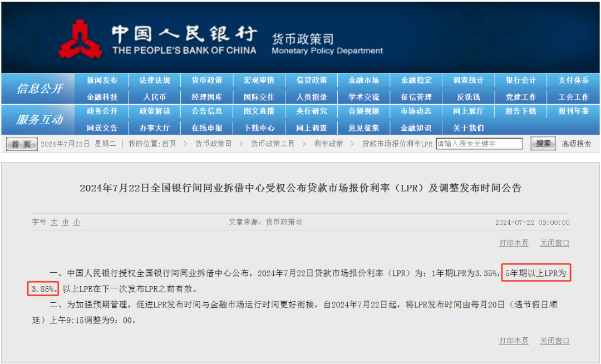
Task: Click lower 关闭窗口 close link
Action: tap(555, 341)
